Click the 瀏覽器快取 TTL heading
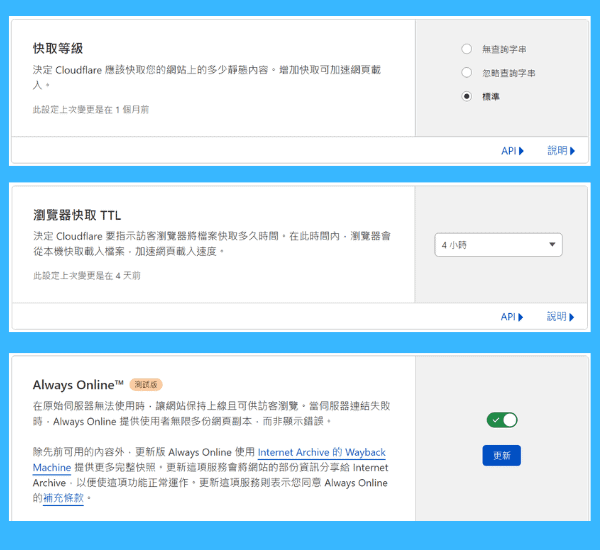This screenshot has width=600, height=550. click(77, 215)
